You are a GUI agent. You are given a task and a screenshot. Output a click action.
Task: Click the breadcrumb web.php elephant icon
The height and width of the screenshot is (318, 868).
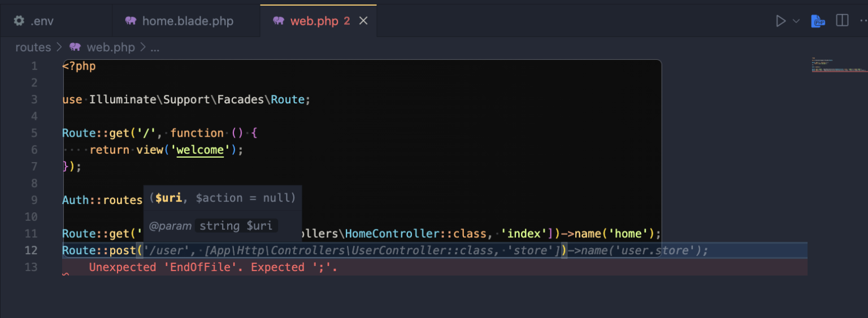(75, 47)
